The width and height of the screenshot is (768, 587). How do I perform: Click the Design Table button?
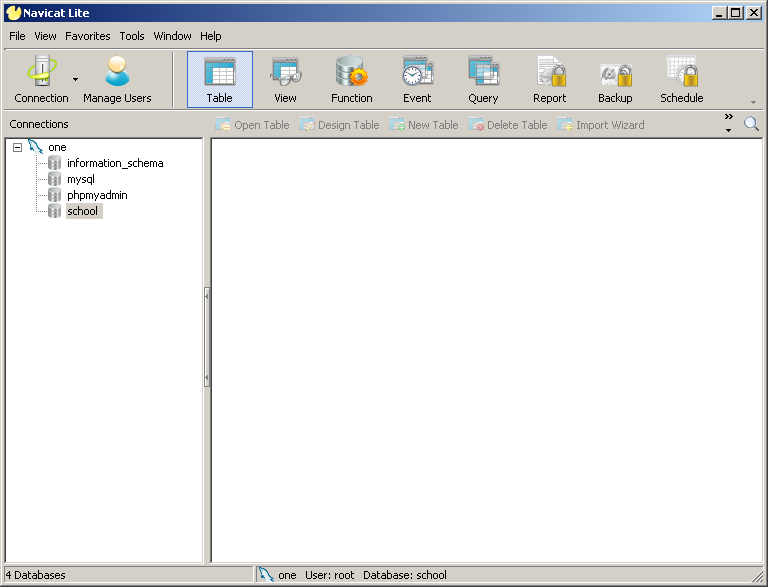[x=339, y=125]
